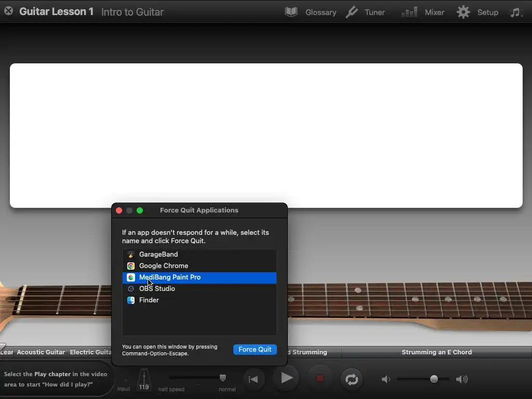Open the Glossary book icon
This screenshot has width=532, height=399.
point(291,12)
